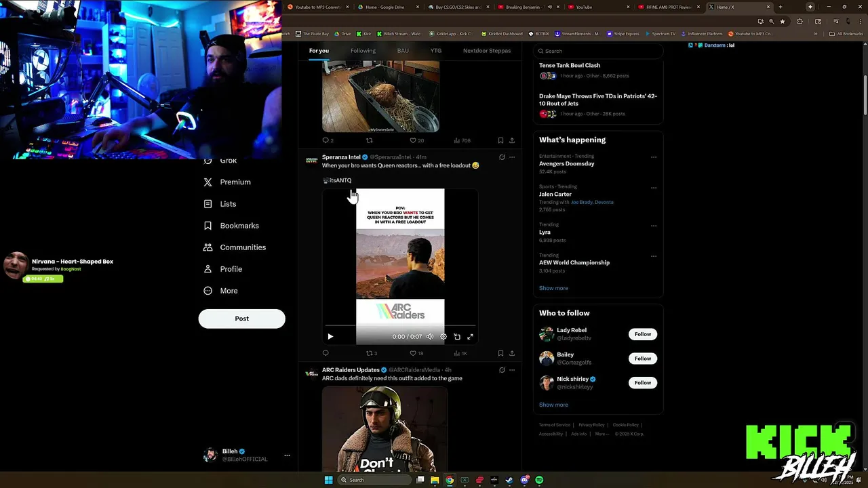The width and height of the screenshot is (868, 488).
Task: Open the BAU timeline tab
Action: (x=403, y=51)
